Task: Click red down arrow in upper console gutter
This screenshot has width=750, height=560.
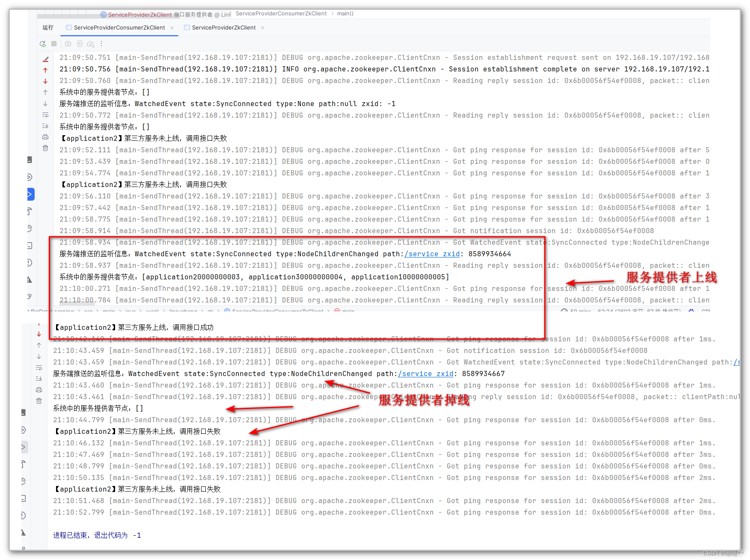Action: 45,81
